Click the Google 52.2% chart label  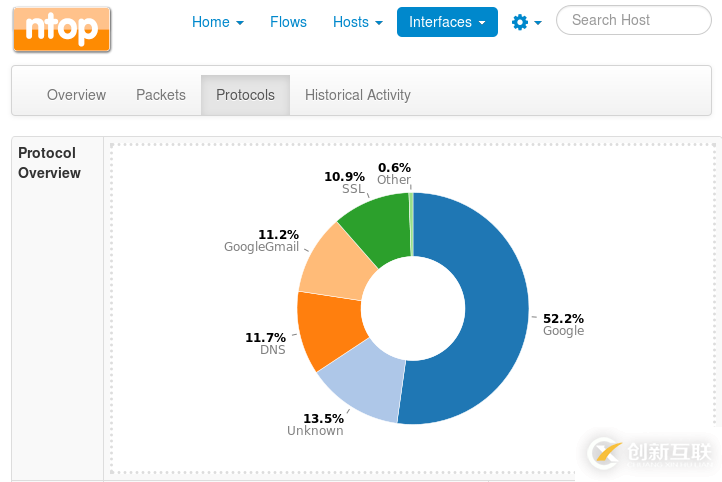click(x=563, y=324)
